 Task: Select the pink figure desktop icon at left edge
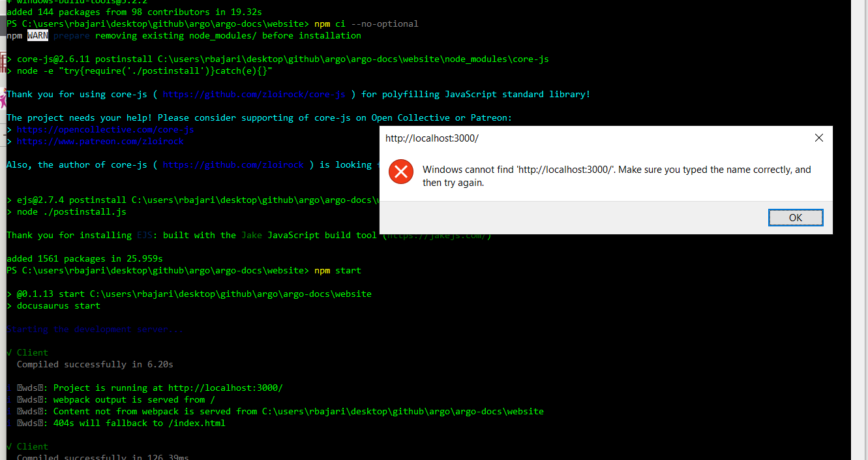point(3,98)
